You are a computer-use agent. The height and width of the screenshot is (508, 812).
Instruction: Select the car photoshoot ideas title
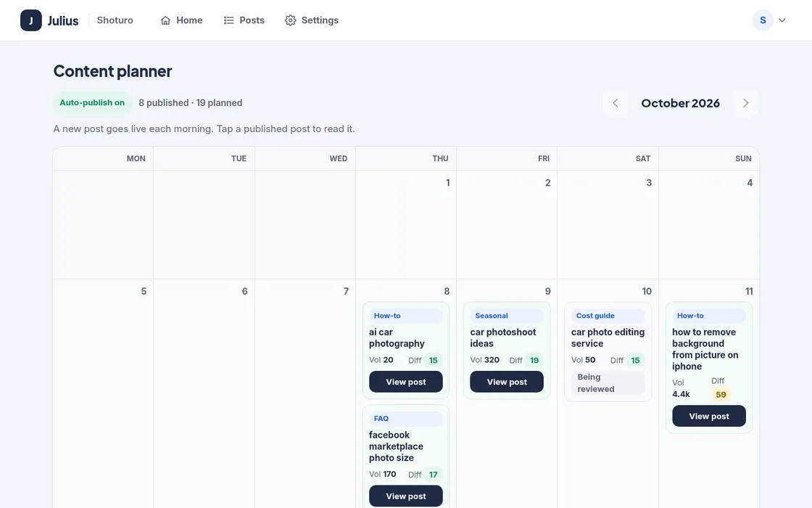[503, 337]
